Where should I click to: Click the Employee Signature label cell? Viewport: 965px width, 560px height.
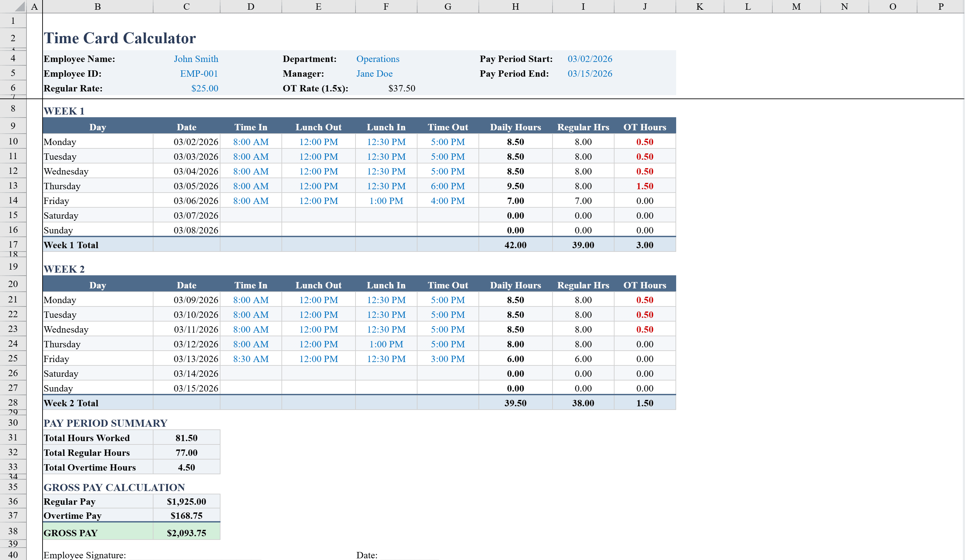85,555
